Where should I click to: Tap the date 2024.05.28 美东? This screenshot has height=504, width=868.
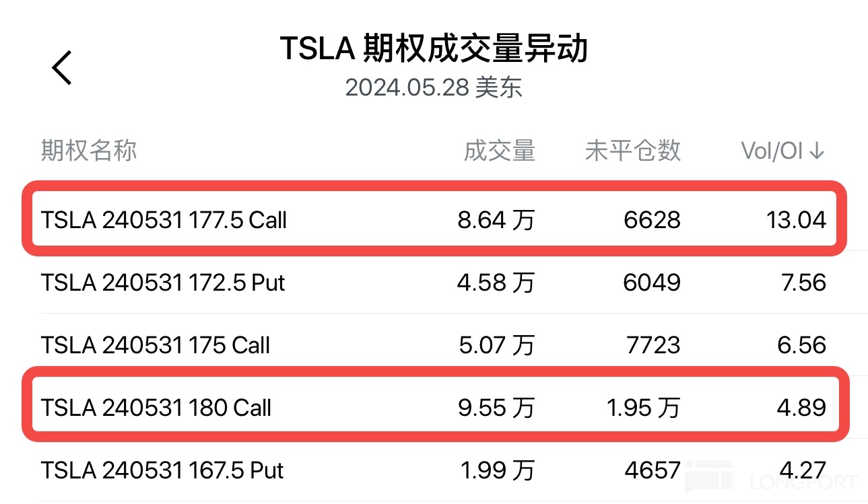click(x=434, y=88)
